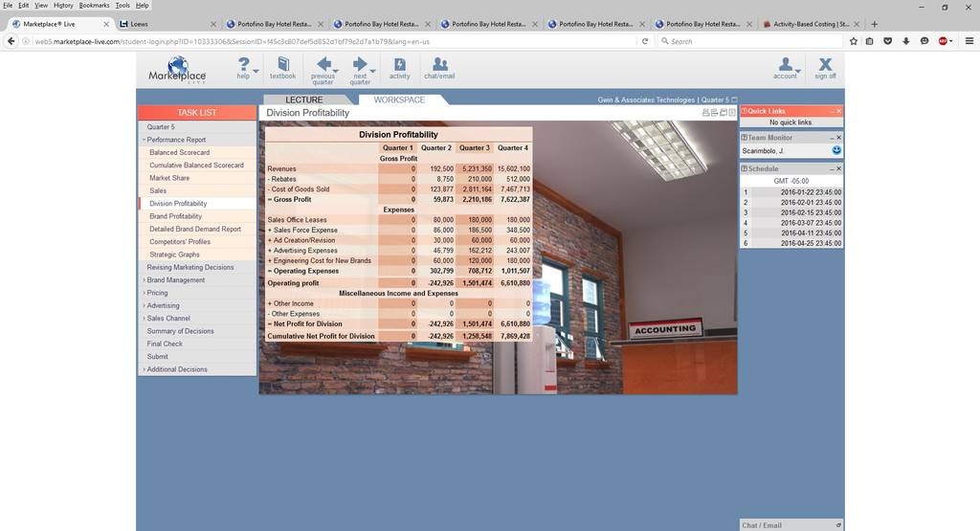
Task: Go to previous quarter arrow
Action: (323, 70)
